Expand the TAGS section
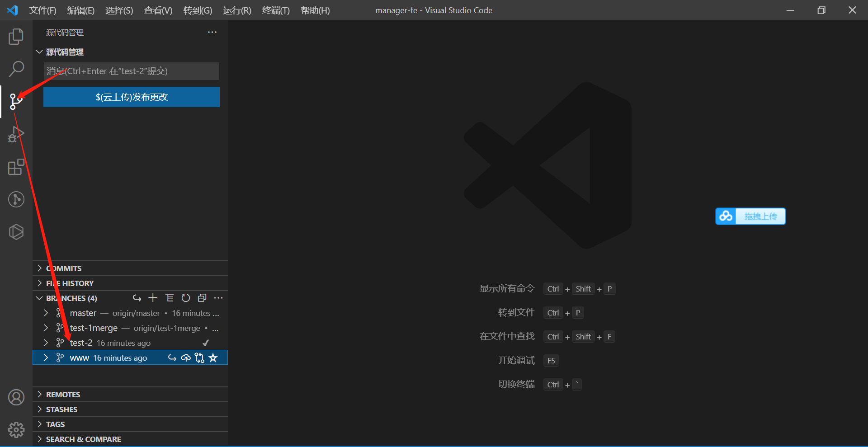 [x=39, y=424]
